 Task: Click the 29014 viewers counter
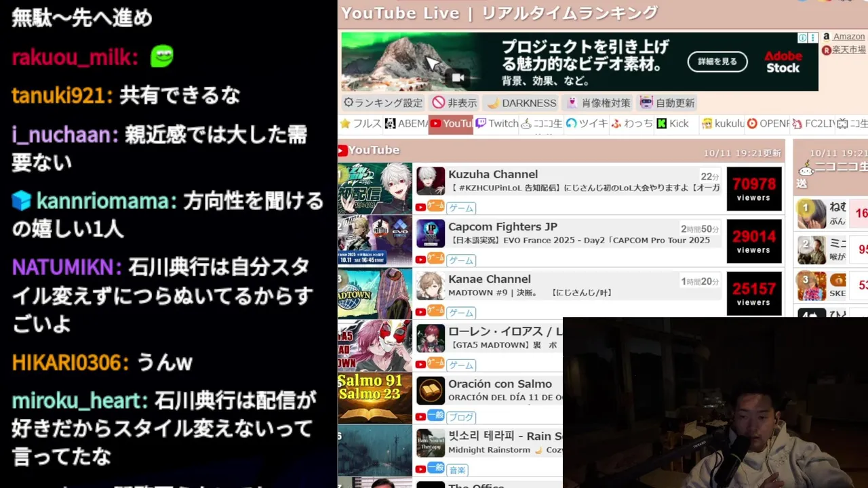click(754, 241)
